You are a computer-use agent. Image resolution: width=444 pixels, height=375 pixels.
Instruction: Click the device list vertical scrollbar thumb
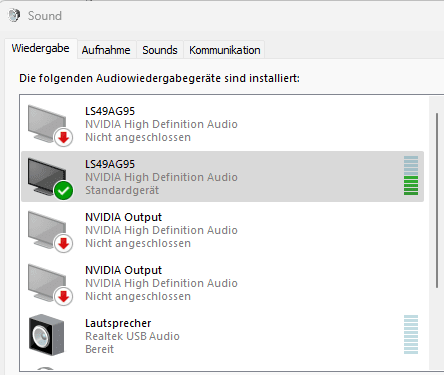[437, 201]
